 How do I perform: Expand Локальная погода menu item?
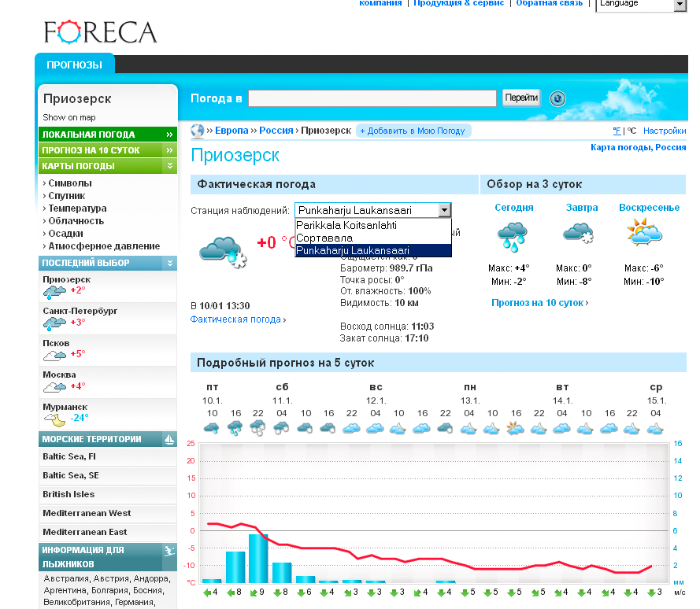pyautogui.click(x=108, y=135)
